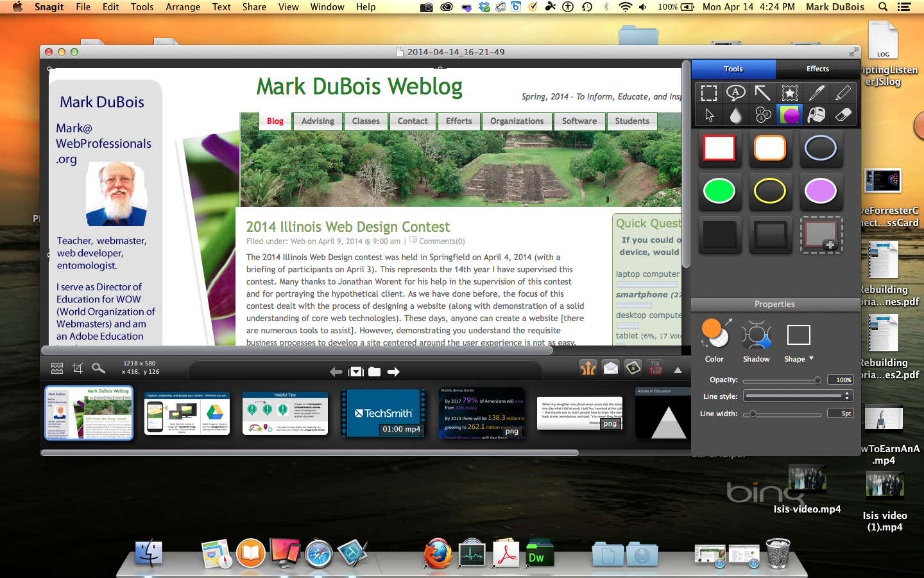This screenshot has width=924, height=578.
Task: Select the Blur droplet tool
Action: pyautogui.click(x=736, y=115)
